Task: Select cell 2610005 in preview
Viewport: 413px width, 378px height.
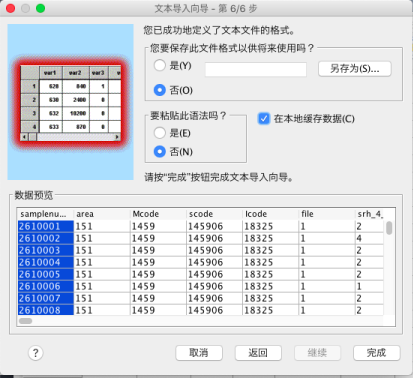Action: pos(46,274)
